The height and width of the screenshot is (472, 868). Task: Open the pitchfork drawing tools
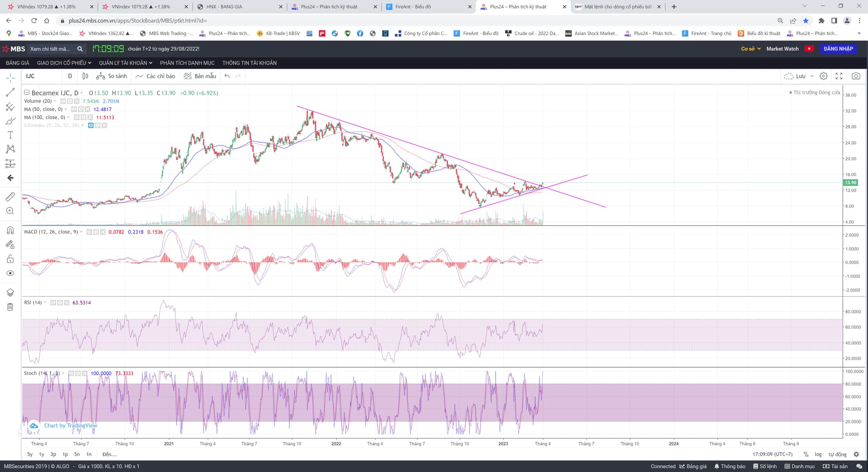point(10,107)
